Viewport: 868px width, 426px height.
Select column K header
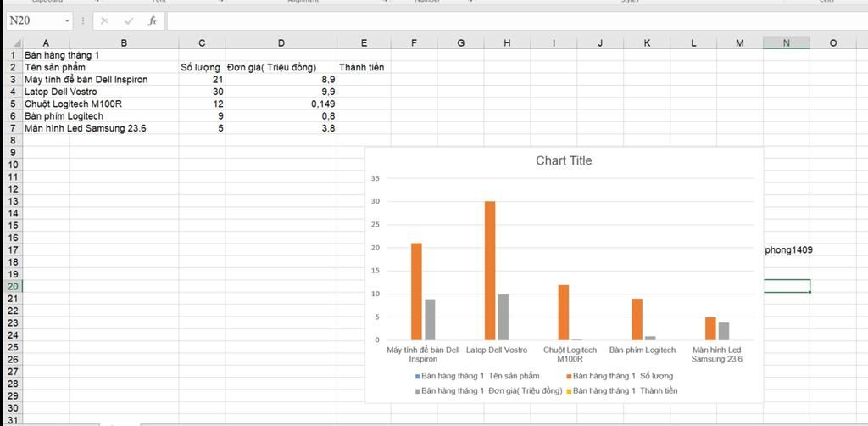[x=647, y=43]
